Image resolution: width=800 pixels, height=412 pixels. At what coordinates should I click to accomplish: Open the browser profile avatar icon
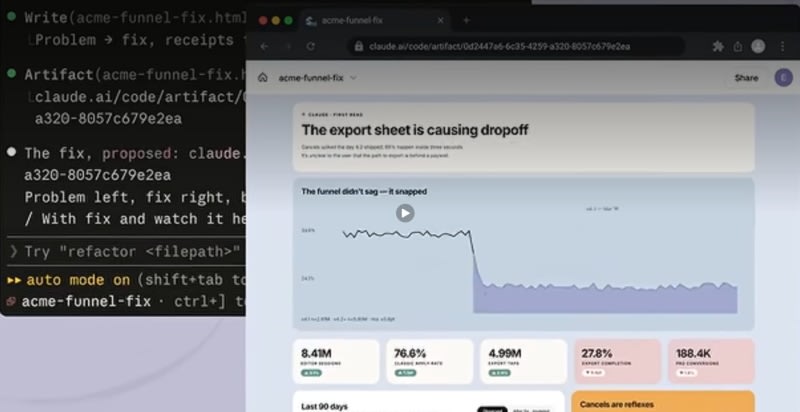758,46
